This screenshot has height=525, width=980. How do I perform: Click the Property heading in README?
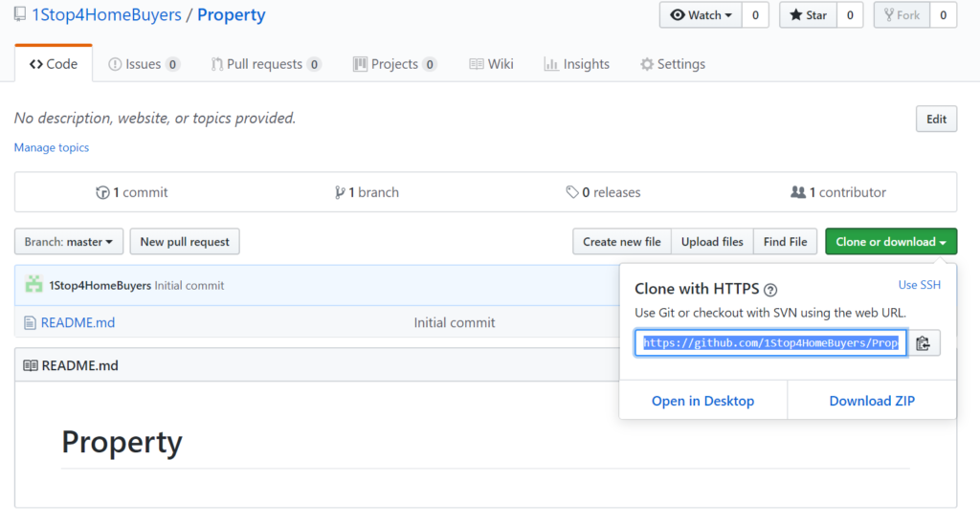click(x=122, y=443)
